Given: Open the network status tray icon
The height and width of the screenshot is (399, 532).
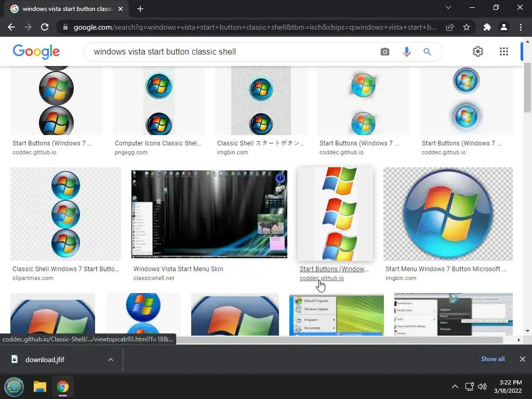Looking at the screenshot, I should tap(469, 387).
